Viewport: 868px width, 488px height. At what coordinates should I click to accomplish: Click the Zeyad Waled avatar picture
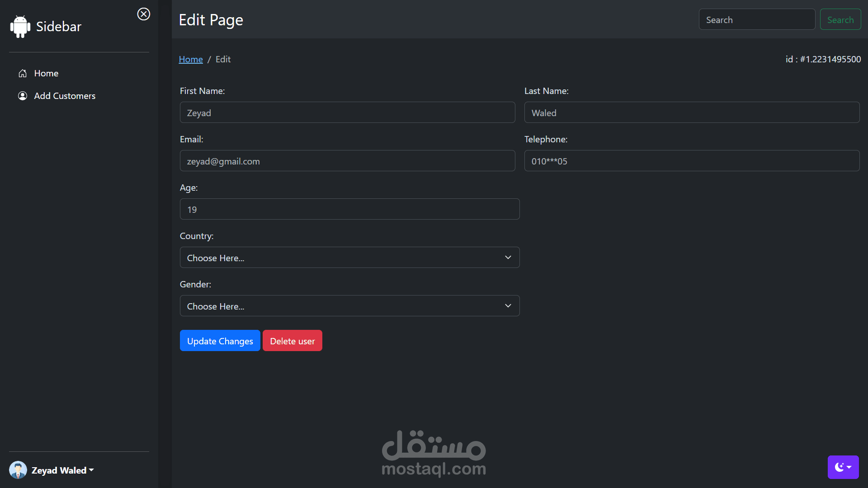18,470
